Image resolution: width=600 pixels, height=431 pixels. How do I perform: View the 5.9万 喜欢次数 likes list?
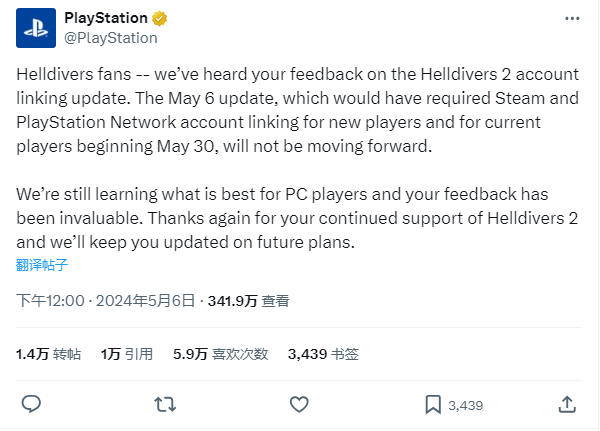(x=220, y=354)
